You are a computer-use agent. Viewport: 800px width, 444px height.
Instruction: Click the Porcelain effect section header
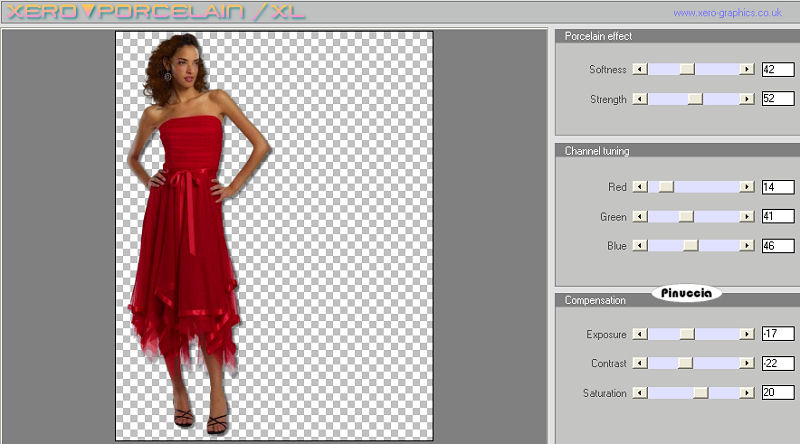click(x=678, y=36)
